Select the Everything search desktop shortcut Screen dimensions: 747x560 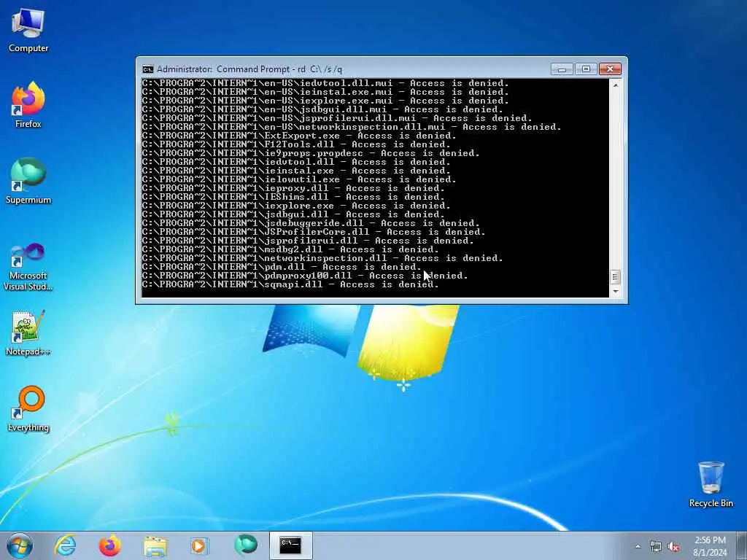click(28, 408)
